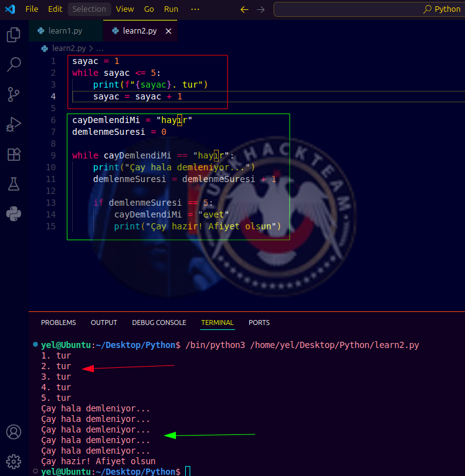This screenshot has height=476, width=465.
Task: Click line number 13 in the gutter
Action: (x=51, y=203)
